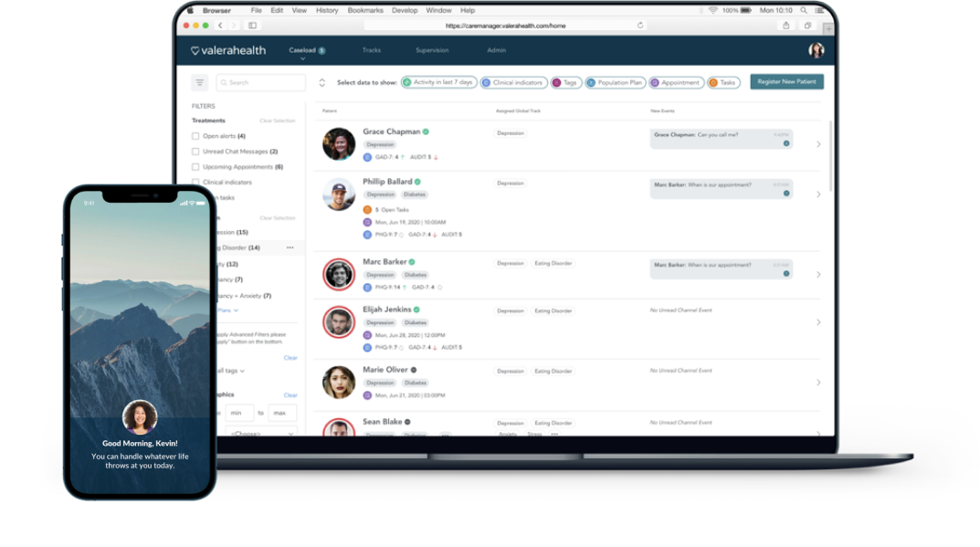980x547 pixels.
Task: Open the Develop menu
Action: [x=405, y=11]
